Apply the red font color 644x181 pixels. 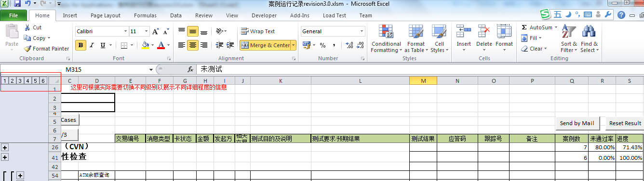click(x=161, y=45)
